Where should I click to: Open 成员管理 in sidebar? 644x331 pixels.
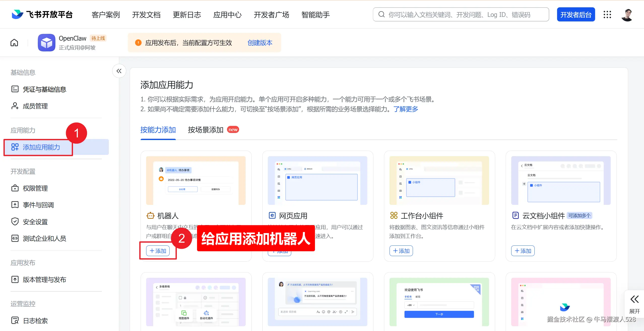35,106
